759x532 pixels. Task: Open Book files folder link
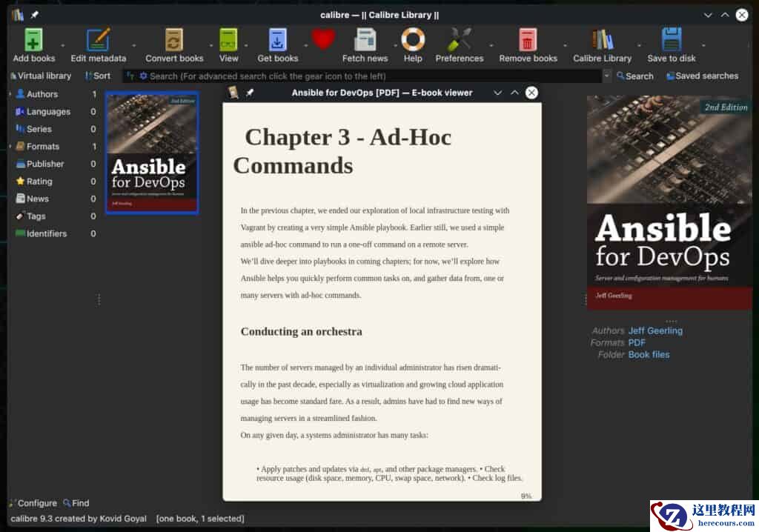(649, 355)
